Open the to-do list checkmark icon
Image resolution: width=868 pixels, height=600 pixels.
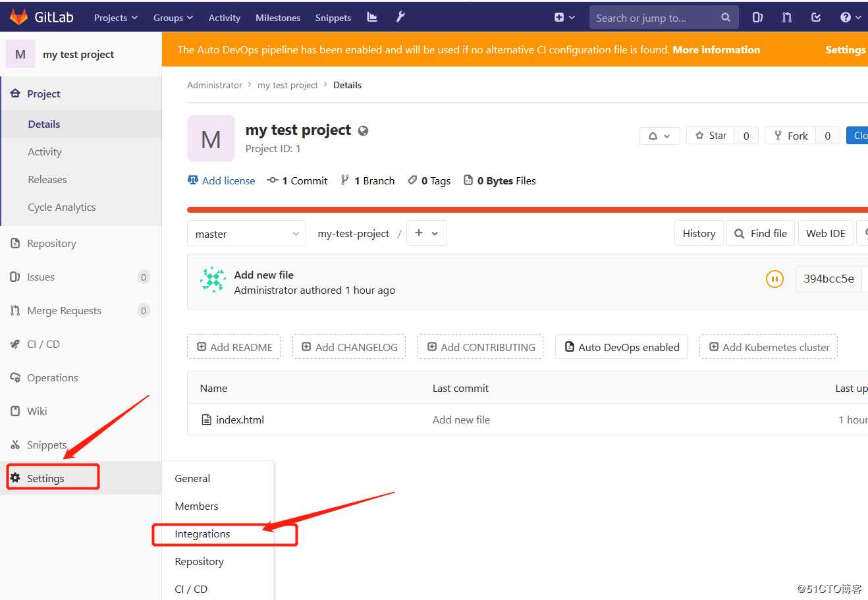816,18
